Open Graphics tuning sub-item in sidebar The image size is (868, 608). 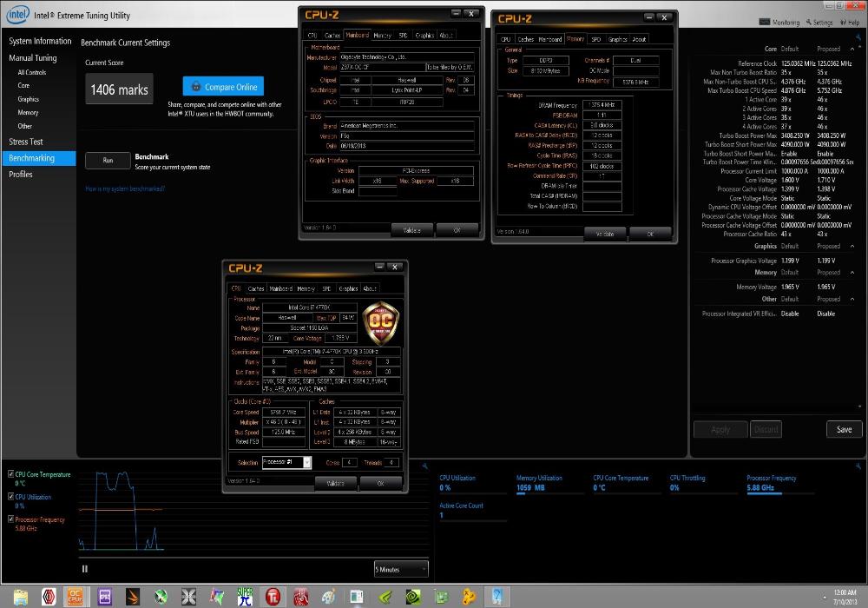click(29, 99)
